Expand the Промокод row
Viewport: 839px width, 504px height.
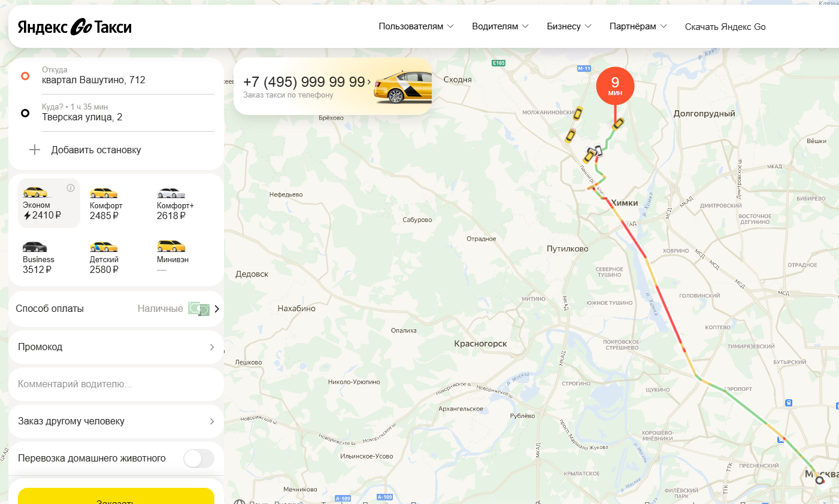(116, 347)
